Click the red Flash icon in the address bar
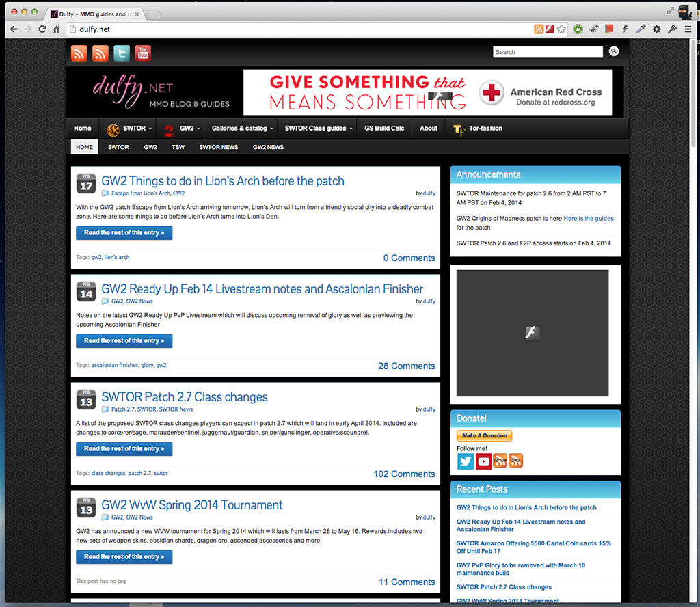The width and height of the screenshot is (700, 607). pyautogui.click(x=550, y=29)
